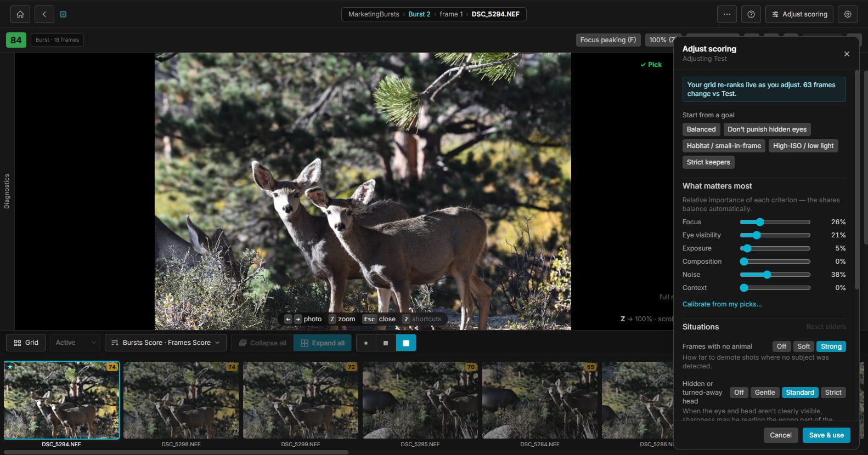Turn Off hidden or turned-away head penalty
Viewport: 868px width, 455px height.
(x=739, y=393)
